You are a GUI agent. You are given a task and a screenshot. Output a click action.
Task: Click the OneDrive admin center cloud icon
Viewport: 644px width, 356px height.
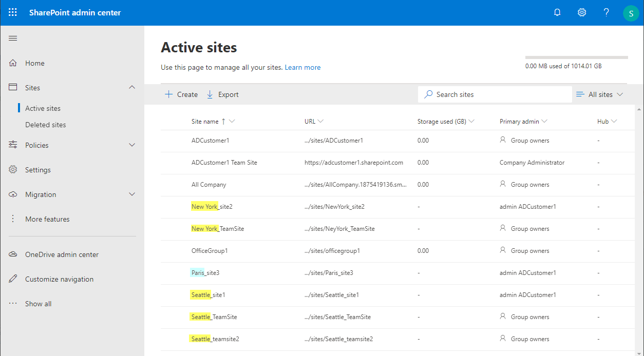[13, 254]
